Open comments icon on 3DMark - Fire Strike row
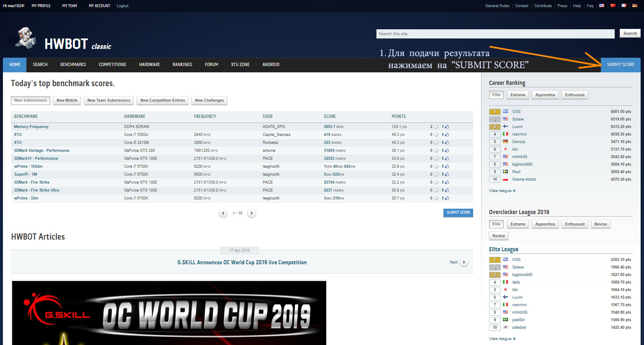644x345 pixels. point(436,182)
